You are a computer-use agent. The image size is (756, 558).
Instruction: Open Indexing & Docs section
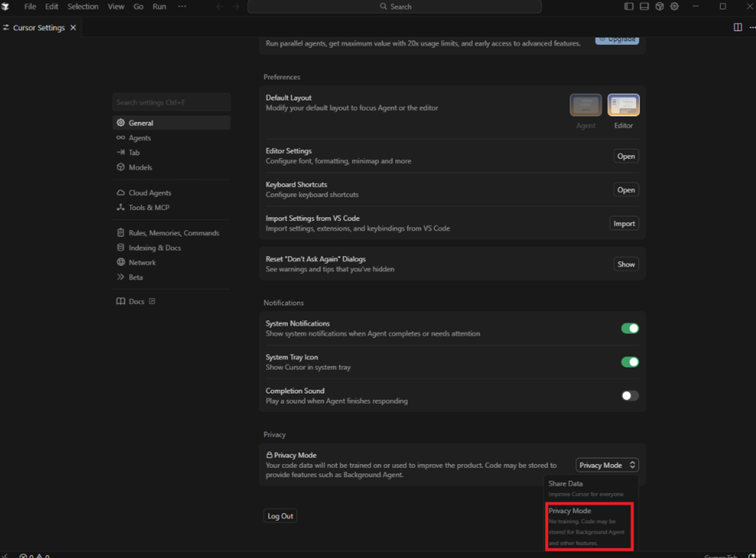(172, 248)
